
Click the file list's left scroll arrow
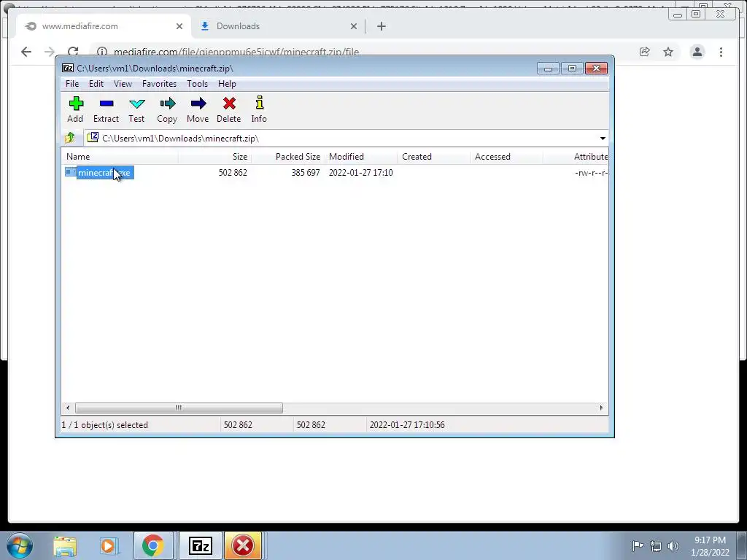pyautogui.click(x=68, y=408)
